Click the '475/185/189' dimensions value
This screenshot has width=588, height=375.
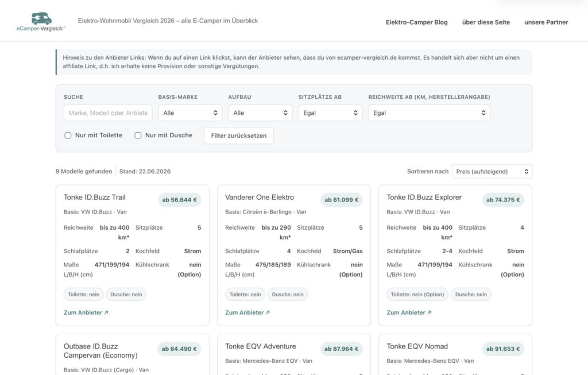[273, 265]
